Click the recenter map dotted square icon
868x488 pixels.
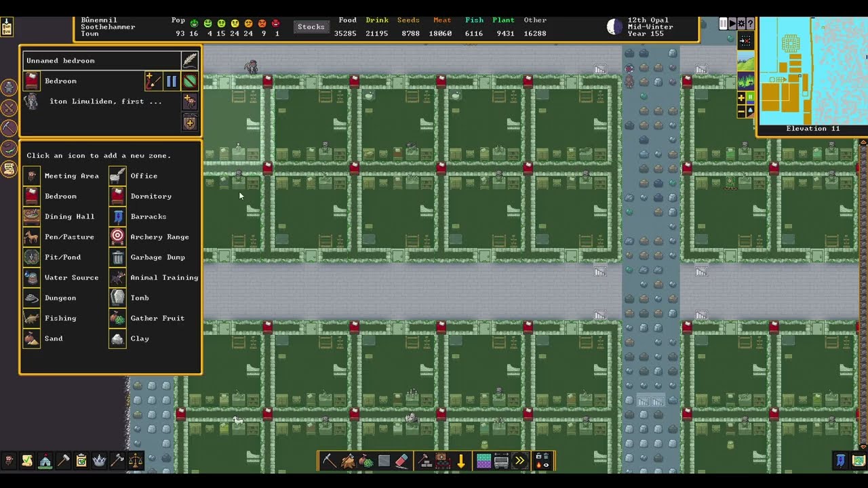pyautogui.click(x=745, y=41)
